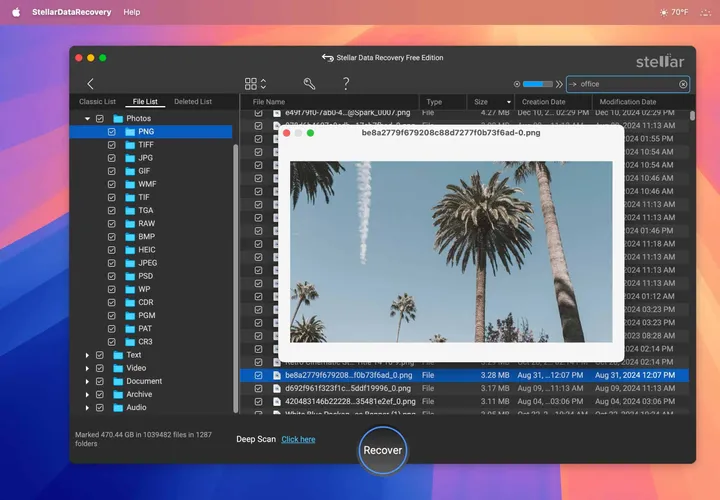Click the HEIC folder icon
Viewport: 720px width, 500px height.
pyautogui.click(x=130, y=250)
